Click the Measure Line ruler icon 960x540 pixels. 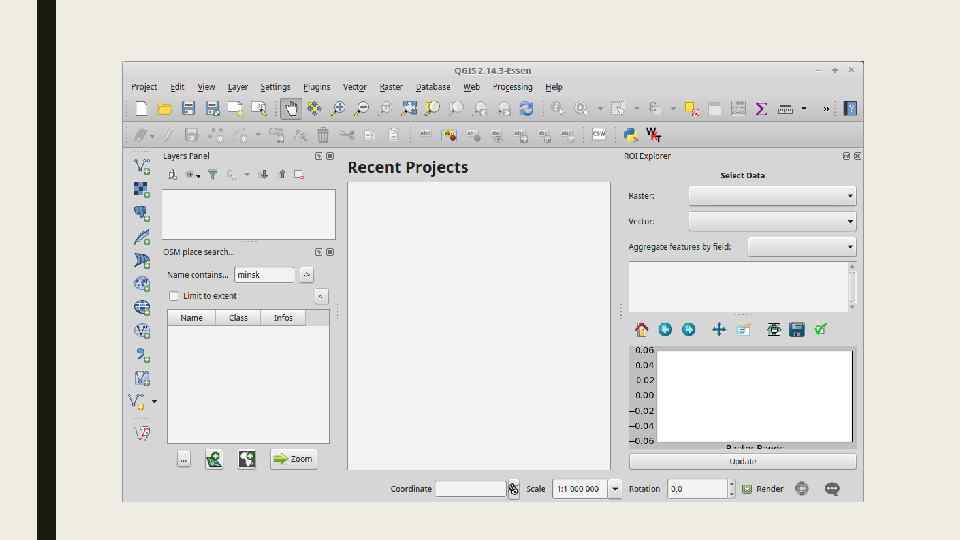coord(785,109)
